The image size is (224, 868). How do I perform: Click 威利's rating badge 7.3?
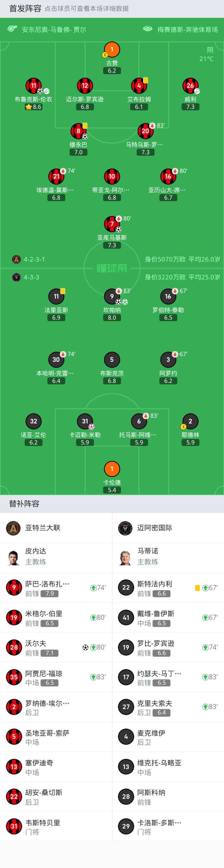190,107
